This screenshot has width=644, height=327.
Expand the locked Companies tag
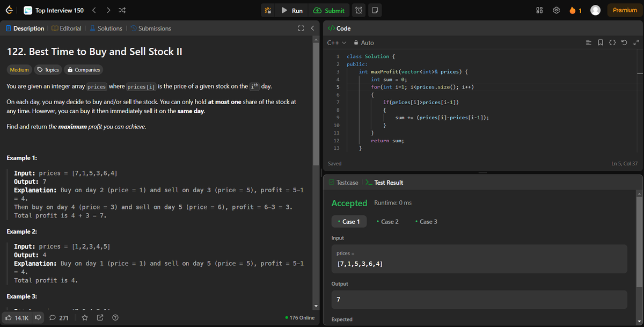click(x=83, y=70)
